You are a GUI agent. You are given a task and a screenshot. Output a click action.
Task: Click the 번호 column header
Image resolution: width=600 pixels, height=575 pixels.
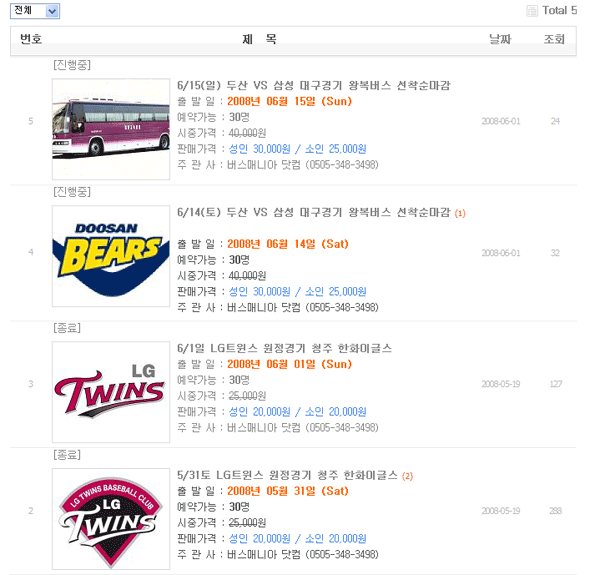point(31,40)
